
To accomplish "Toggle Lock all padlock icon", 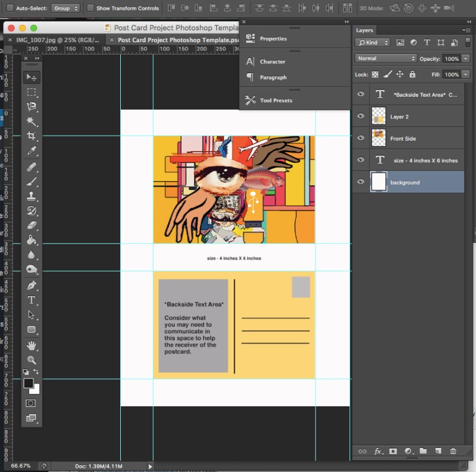I will pyautogui.click(x=412, y=74).
